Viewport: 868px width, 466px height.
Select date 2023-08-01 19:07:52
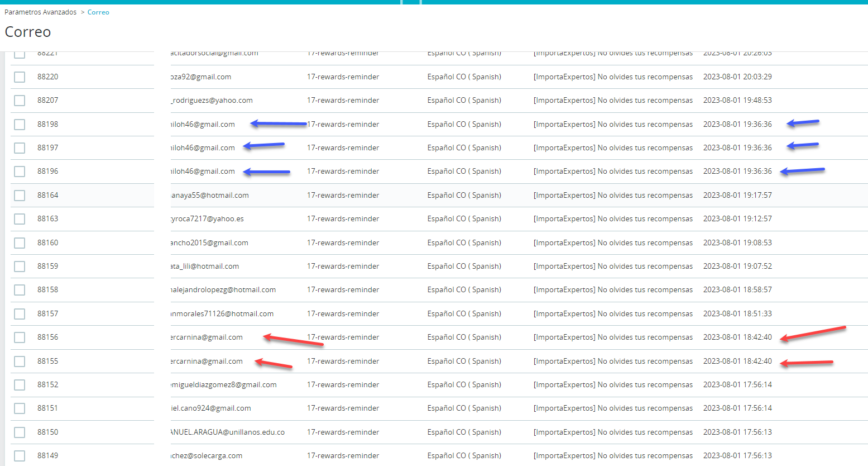pyautogui.click(x=737, y=266)
